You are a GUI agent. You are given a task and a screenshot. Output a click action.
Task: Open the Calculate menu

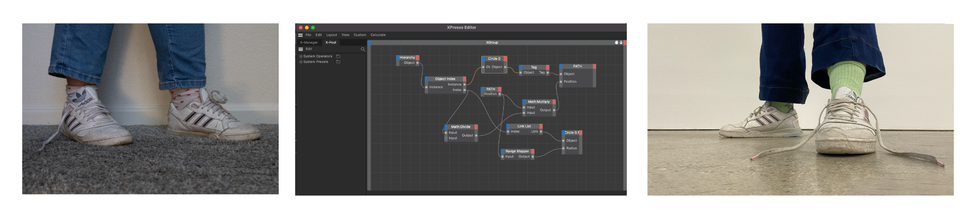pos(378,35)
